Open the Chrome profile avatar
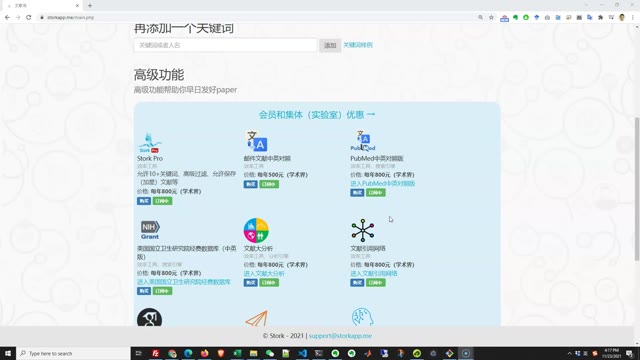The height and width of the screenshot is (360, 640). [x=622, y=18]
